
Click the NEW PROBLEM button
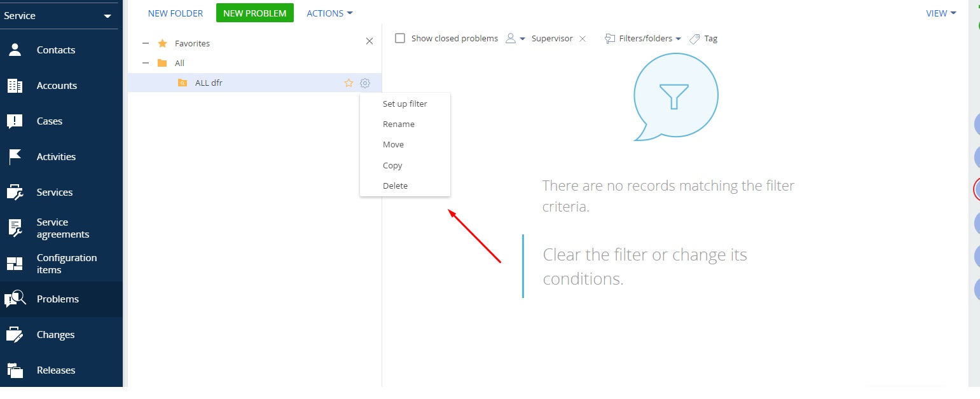(x=254, y=13)
